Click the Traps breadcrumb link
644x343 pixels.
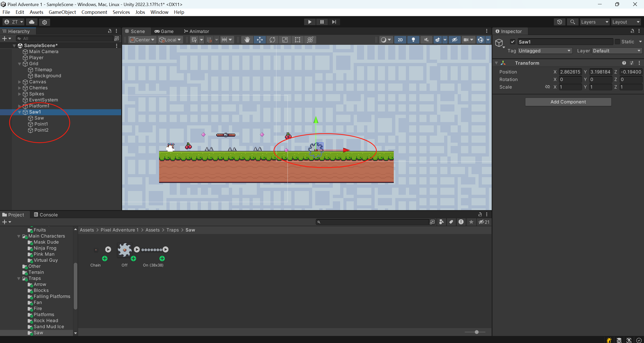tap(172, 230)
